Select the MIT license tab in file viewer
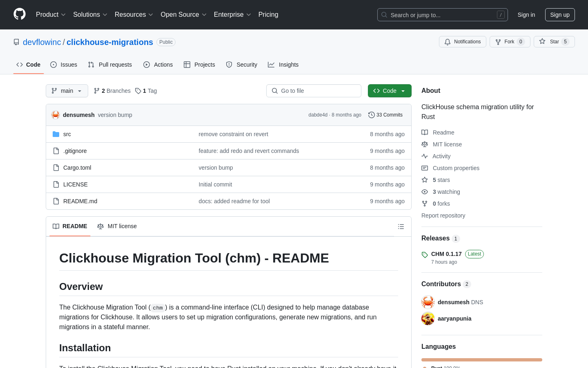 pos(117,226)
